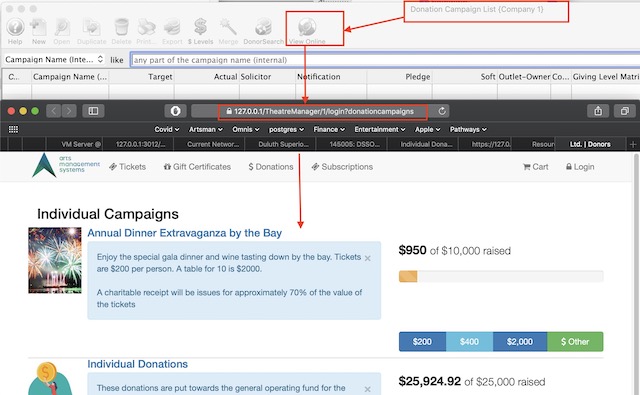
Task: Expand the Omnis bookmarks folder
Action: point(246,129)
